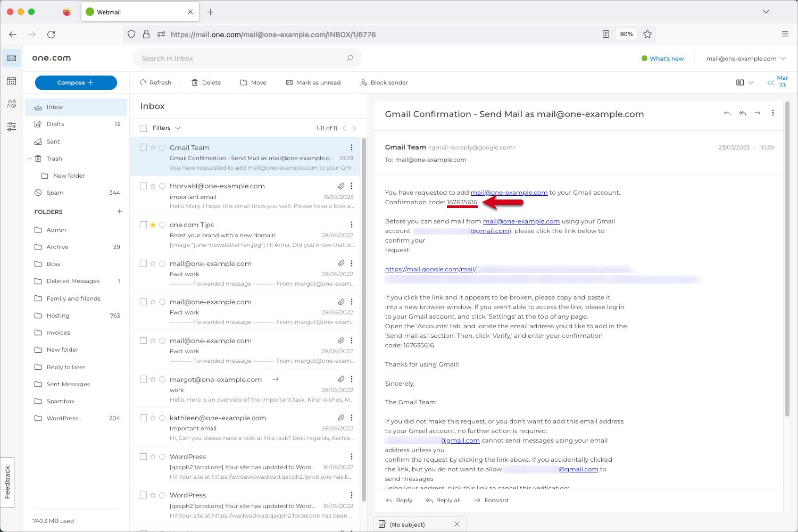
Task: Open the Hosting folder
Action: pos(76,315)
